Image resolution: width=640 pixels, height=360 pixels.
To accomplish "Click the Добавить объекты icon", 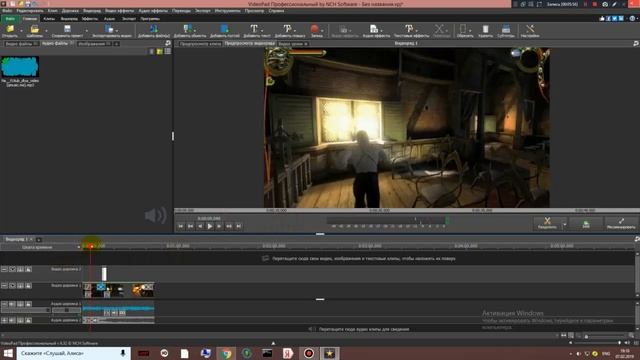I will 188,29.
